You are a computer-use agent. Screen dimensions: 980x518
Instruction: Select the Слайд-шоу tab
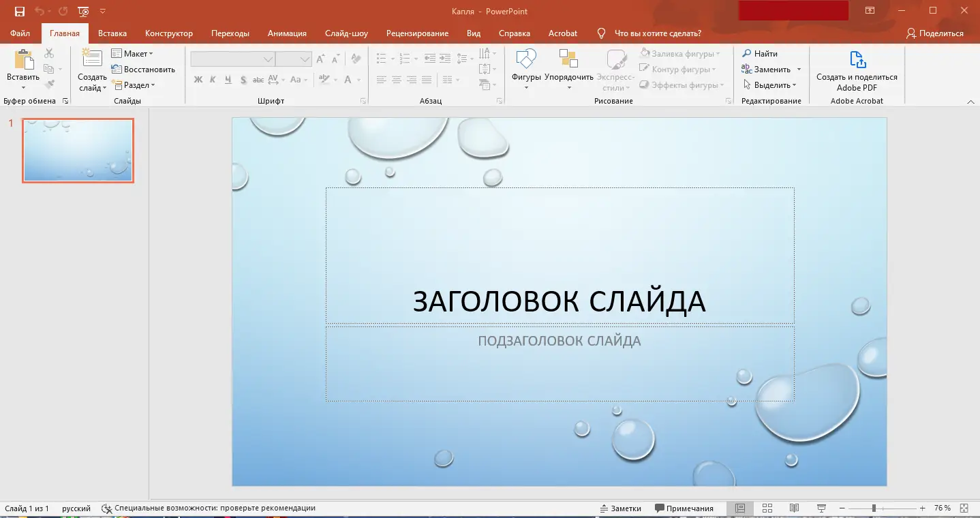pyautogui.click(x=346, y=33)
